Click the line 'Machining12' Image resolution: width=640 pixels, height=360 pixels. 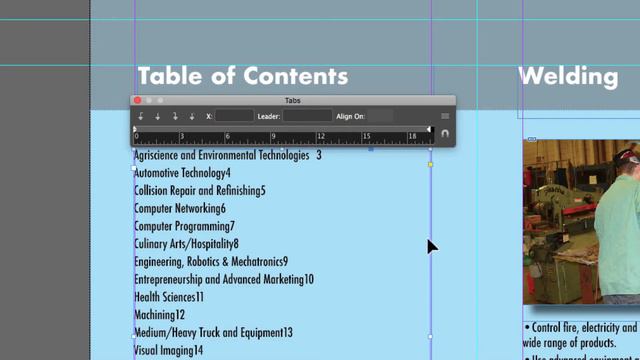(x=159, y=315)
